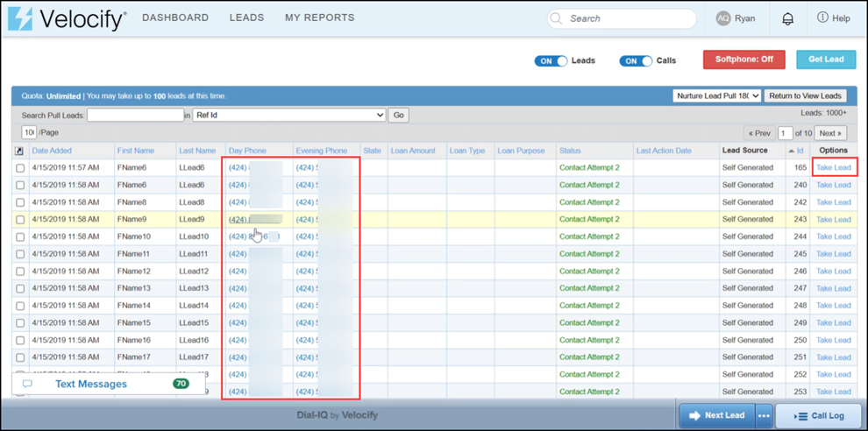Sort by Date Added column

(x=52, y=151)
